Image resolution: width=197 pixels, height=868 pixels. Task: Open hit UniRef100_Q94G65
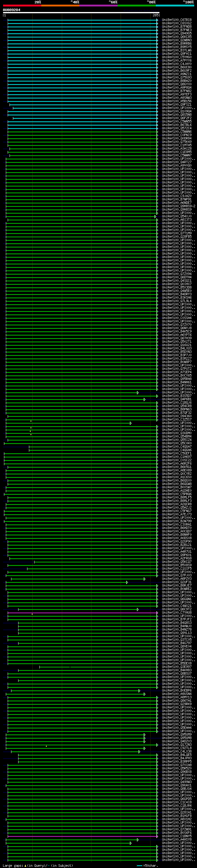(x=177, y=33)
